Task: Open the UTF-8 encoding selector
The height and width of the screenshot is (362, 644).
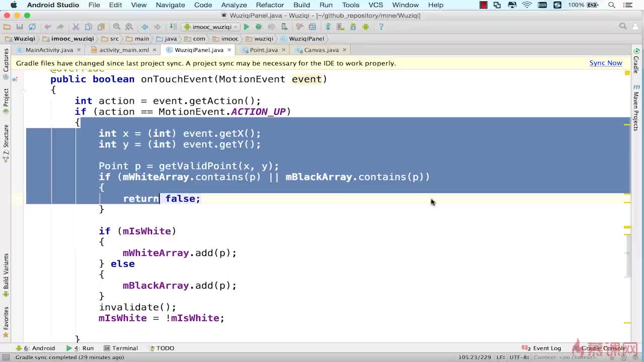Action: 519,357
